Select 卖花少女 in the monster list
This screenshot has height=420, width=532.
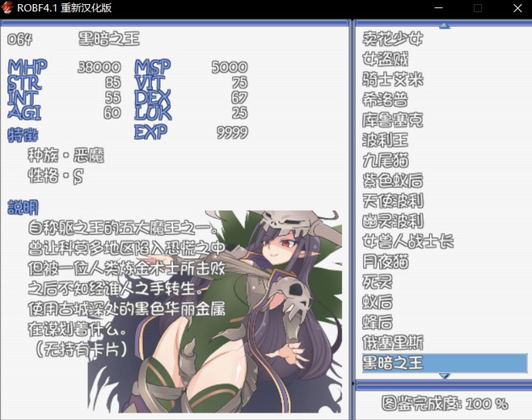[x=392, y=38]
